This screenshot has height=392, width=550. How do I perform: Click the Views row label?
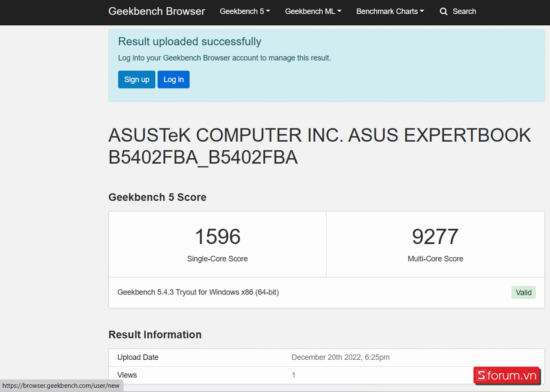click(127, 375)
